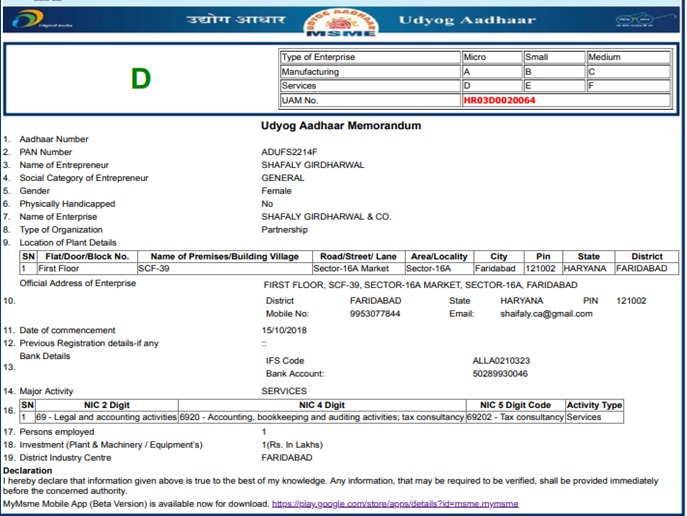The image size is (687, 516).
Task: Click the Udyog Aadhaar MSME emblem
Action: coord(341,23)
